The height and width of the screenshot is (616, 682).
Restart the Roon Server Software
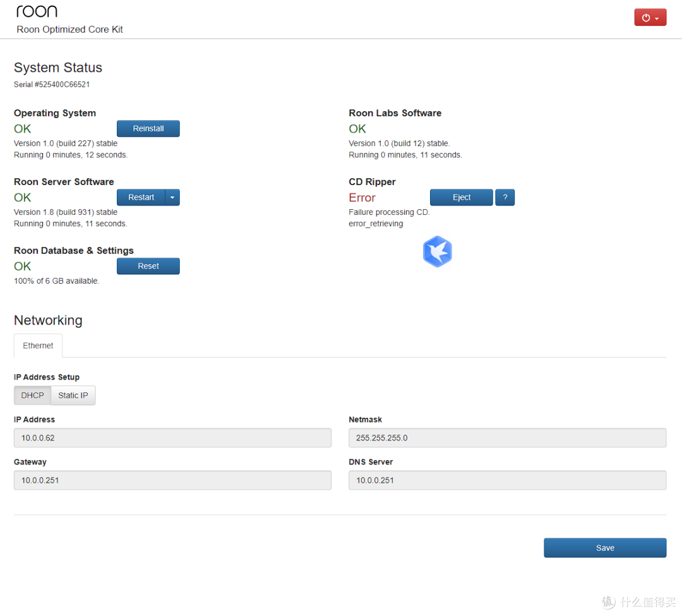pos(141,197)
